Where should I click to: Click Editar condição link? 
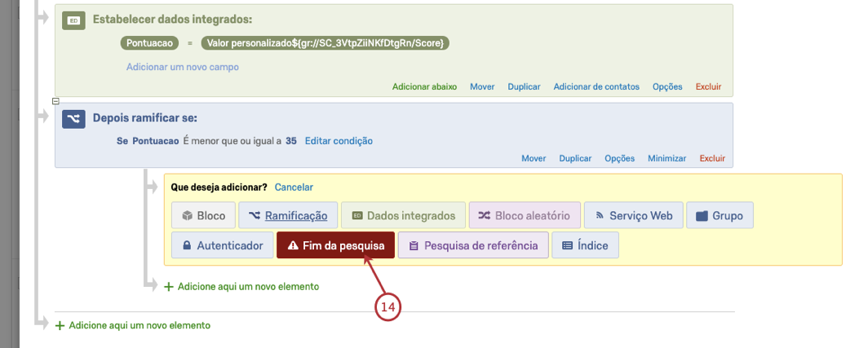coord(339,141)
